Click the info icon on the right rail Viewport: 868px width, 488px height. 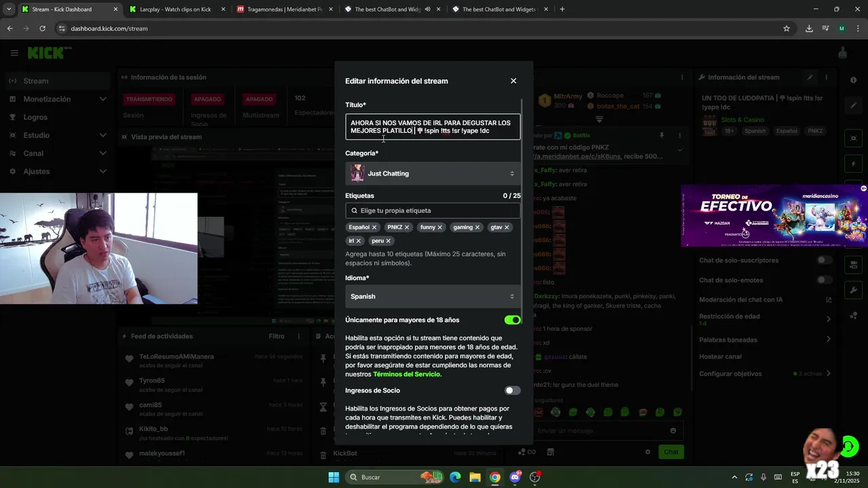point(853,80)
